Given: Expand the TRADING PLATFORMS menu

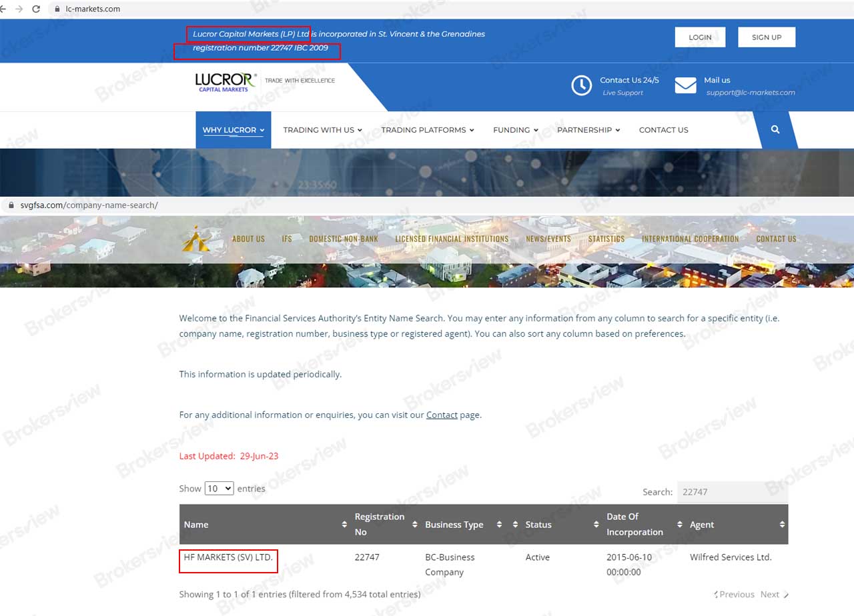Looking at the screenshot, I should tap(427, 130).
